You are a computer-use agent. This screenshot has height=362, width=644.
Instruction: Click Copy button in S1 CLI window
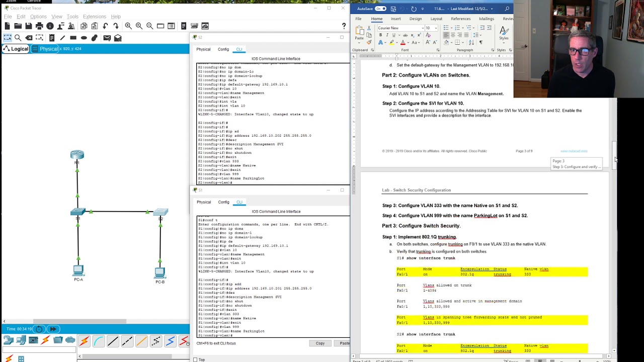(x=320, y=343)
